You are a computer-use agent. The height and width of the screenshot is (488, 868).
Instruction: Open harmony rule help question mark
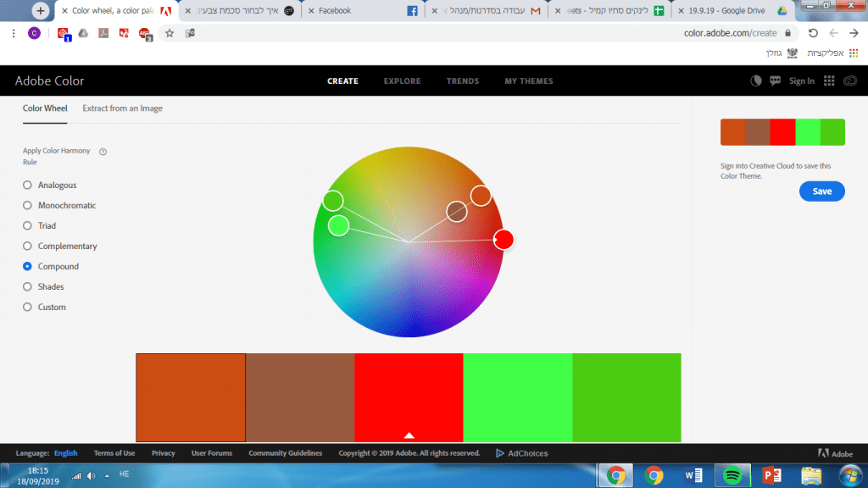[x=103, y=152]
